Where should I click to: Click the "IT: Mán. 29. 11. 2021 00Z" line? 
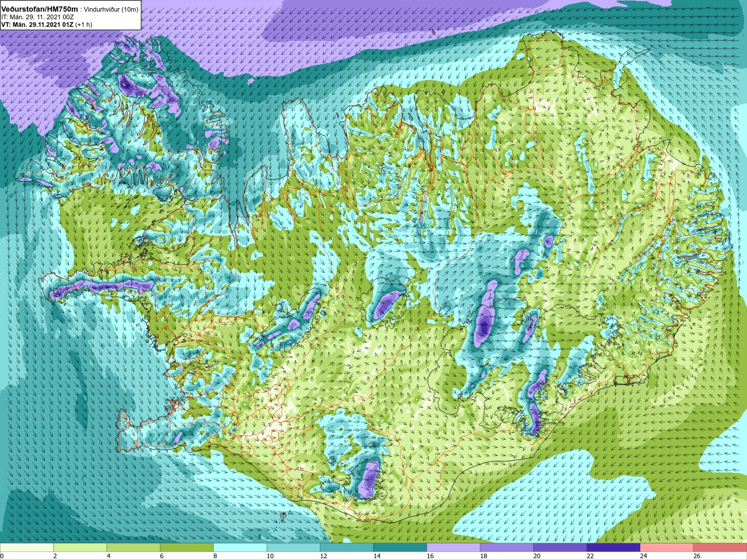point(37,17)
